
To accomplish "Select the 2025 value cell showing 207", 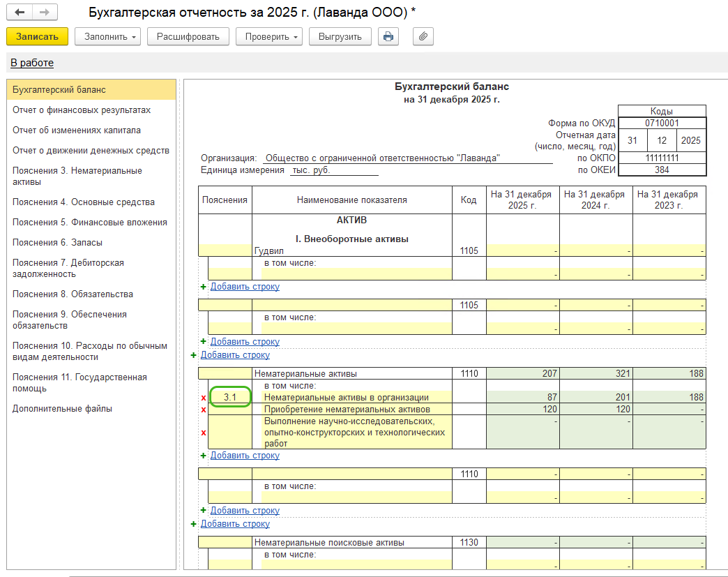I will [522, 374].
